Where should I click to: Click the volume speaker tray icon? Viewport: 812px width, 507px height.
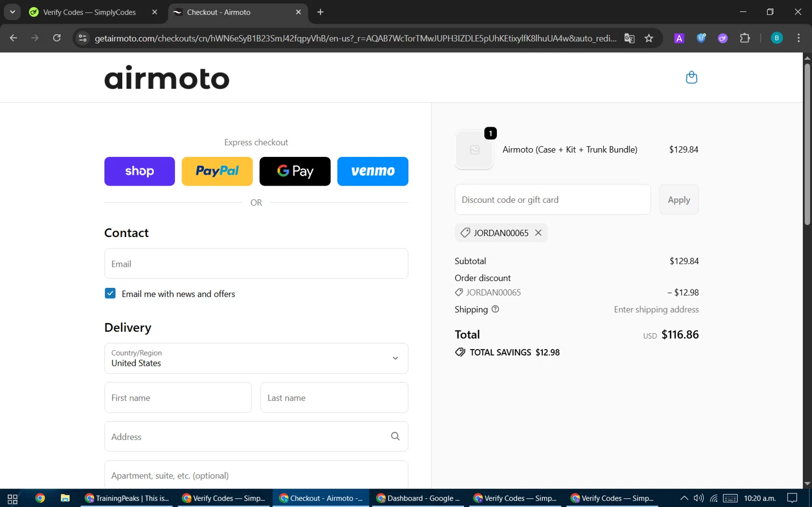(x=699, y=498)
